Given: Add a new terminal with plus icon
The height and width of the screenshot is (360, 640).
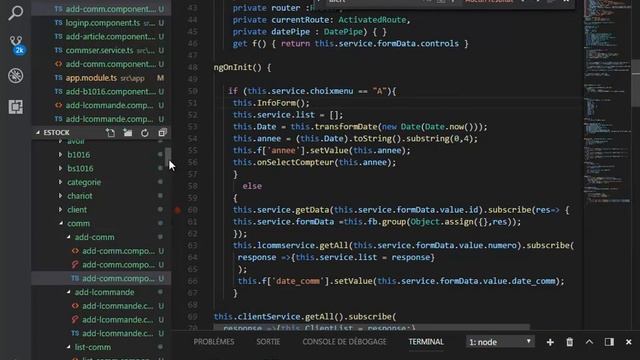Looking at the screenshot, I should (550, 342).
